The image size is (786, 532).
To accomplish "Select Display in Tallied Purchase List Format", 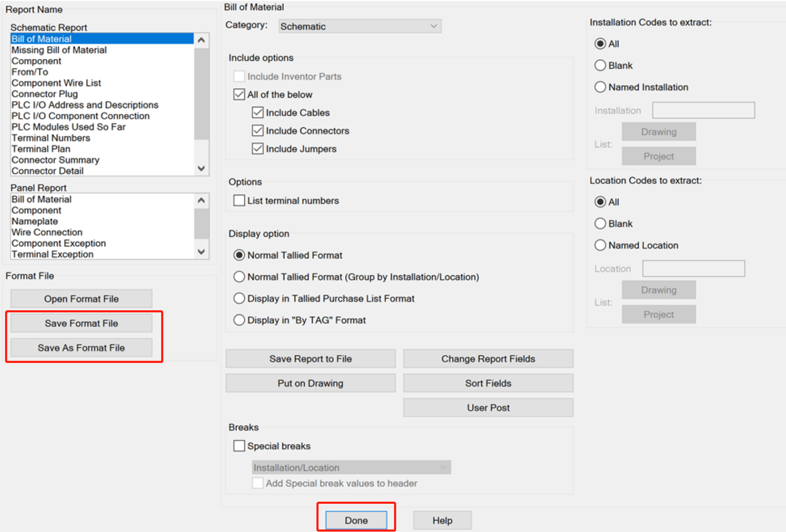I will [239, 298].
